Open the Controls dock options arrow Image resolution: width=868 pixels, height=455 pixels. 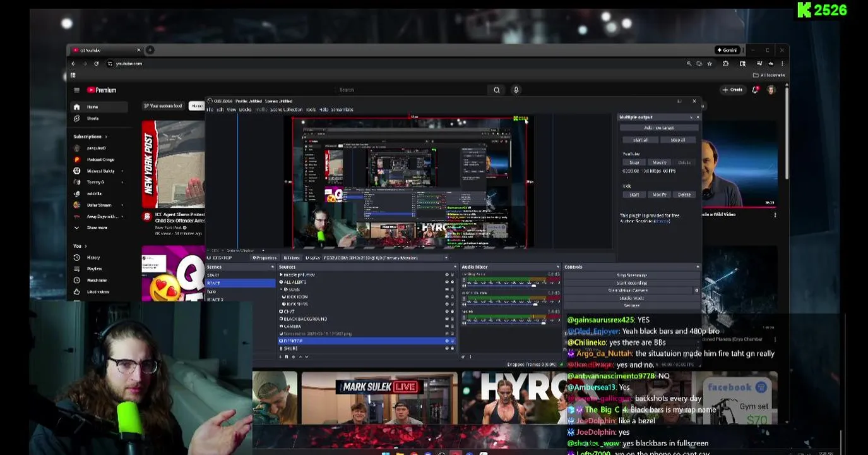pyautogui.click(x=698, y=267)
